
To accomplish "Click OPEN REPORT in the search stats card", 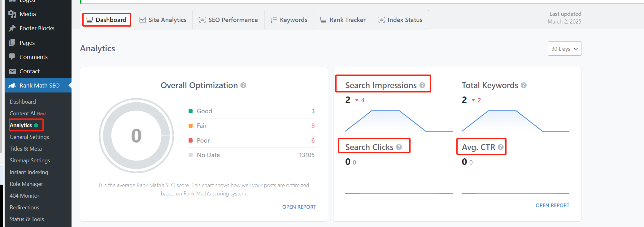I will point(552,205).
